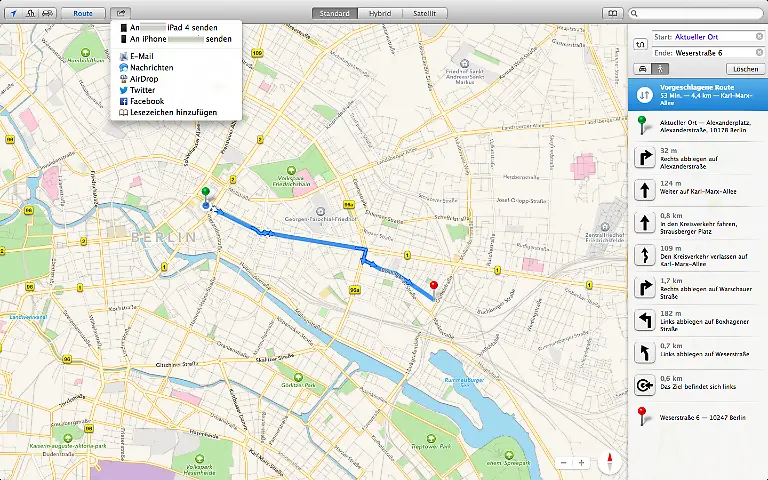Image resolution: width=768 pixels, height=480 pixels.
Task: Click the green start pin on map
Action: pyautogui.click(x=206, y=193)
